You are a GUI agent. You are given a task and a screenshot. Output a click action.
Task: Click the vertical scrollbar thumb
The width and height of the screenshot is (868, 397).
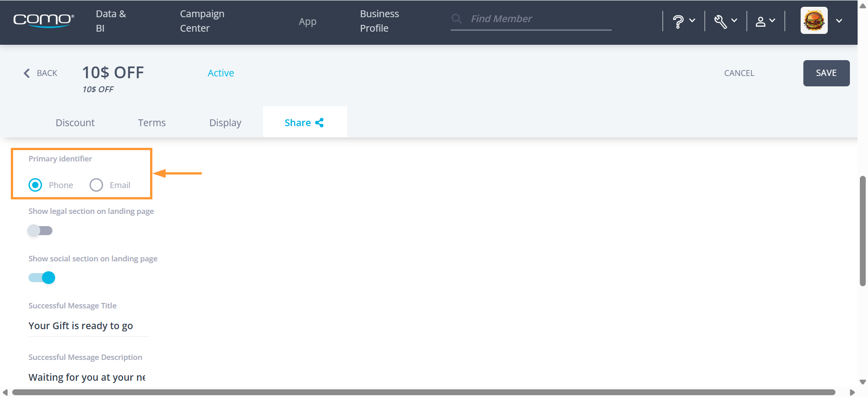pos(863,231)
